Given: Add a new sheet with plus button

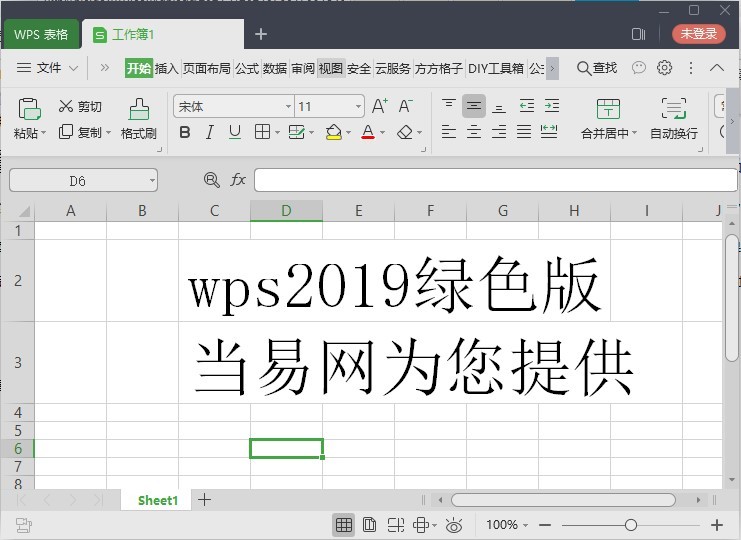Looking at the screenshot, I should coord(204,500).
